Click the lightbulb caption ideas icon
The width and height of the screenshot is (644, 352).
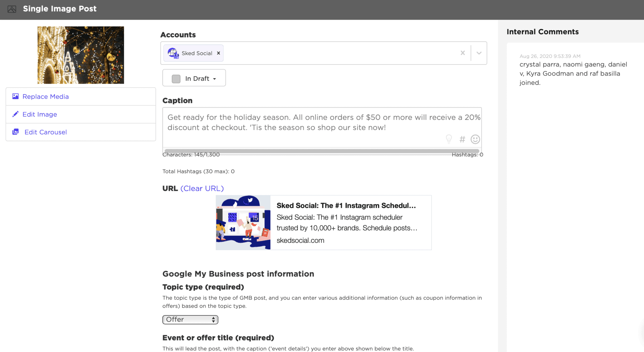pos(449,139)
